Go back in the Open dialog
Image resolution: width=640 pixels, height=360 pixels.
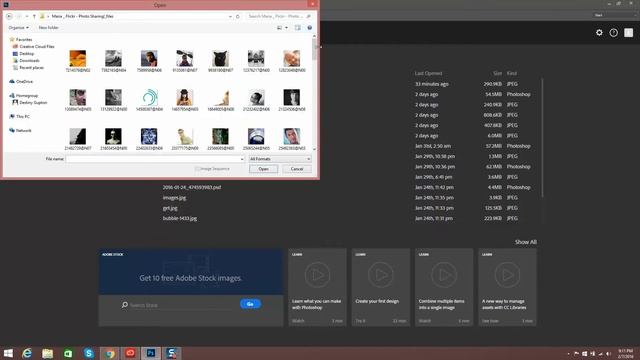9,16
